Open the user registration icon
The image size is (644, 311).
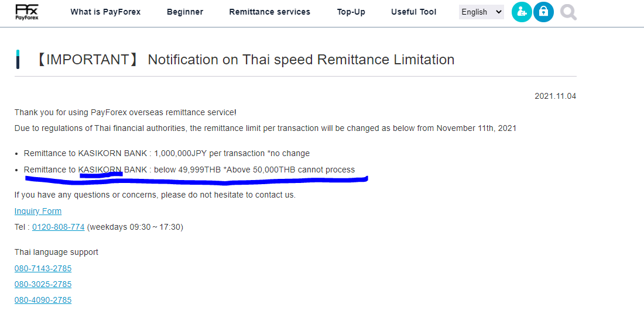[522, 12]
